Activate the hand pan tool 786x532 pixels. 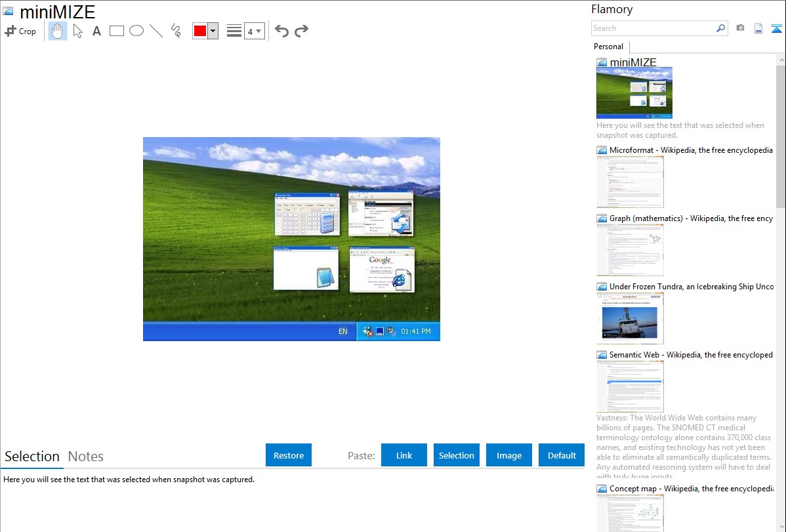58,31
